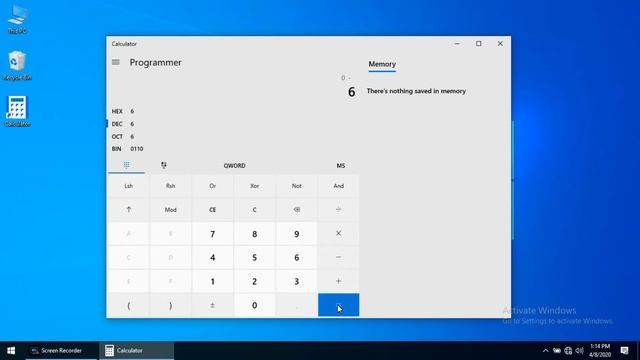Apply the Xor bitwise operator
This screenshot has height=360, width=640.
click(255, 186)
